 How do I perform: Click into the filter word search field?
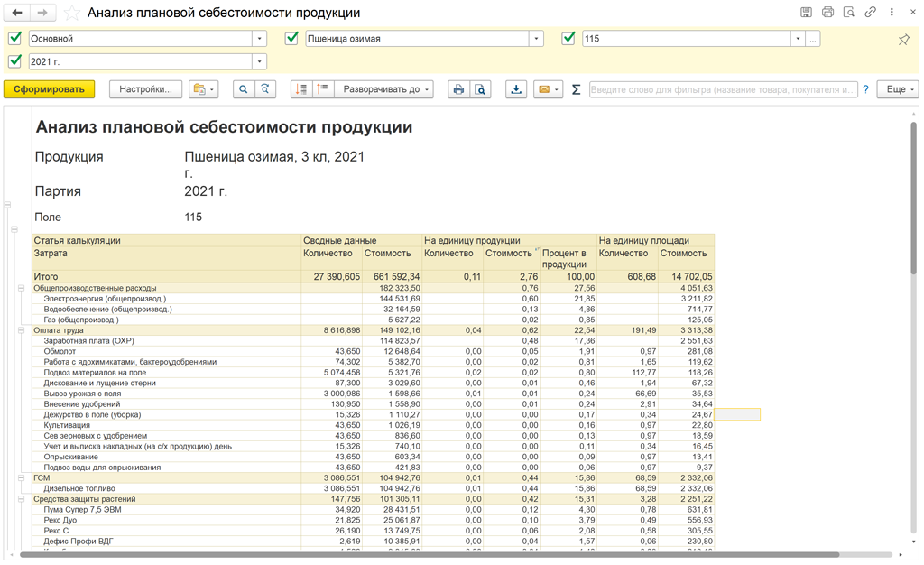click(x=723, y=89)
